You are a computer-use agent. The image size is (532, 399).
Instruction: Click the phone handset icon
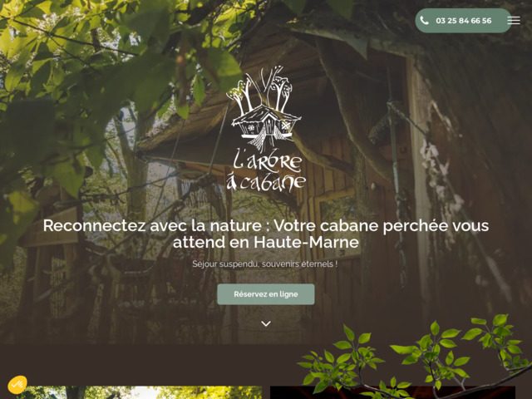424,20
